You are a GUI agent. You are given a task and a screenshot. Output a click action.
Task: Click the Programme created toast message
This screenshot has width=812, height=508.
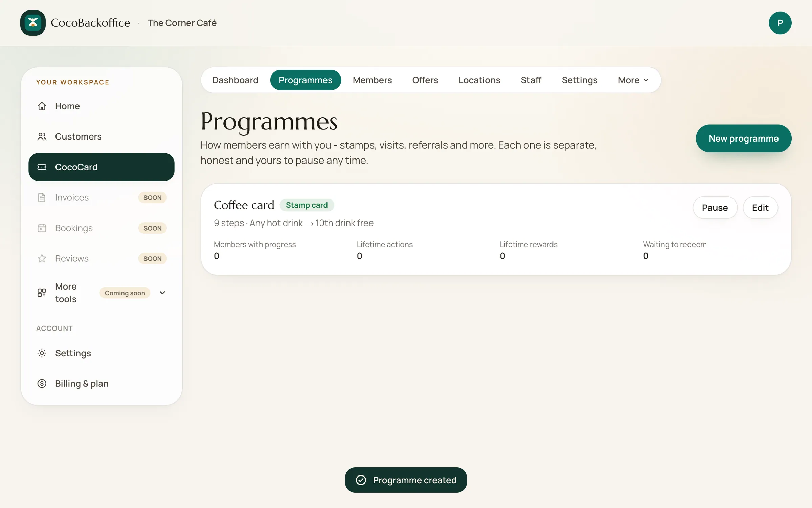406,480
